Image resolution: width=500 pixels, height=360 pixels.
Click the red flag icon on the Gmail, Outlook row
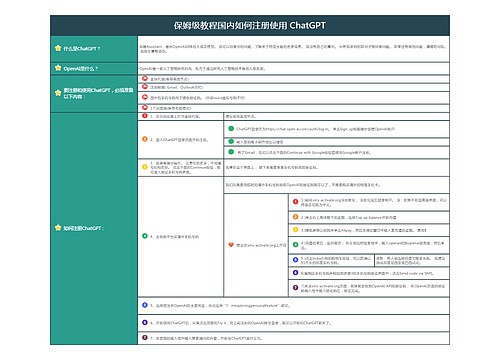coord(145,87)
